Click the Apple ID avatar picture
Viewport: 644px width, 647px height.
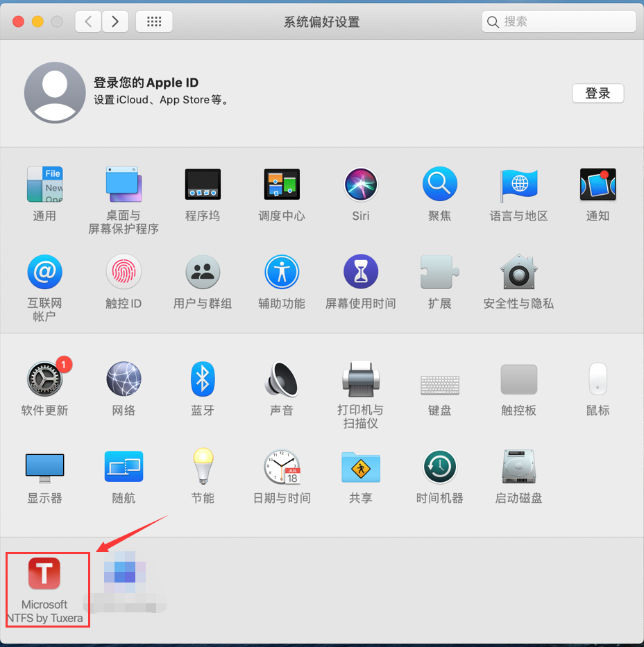point(55,93)
